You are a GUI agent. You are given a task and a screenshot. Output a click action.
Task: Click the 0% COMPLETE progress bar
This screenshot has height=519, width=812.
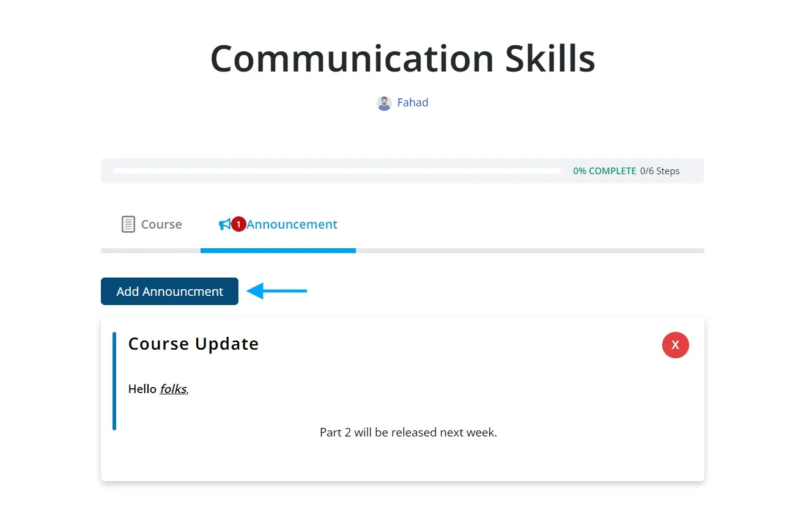click(x=336, y=171)
